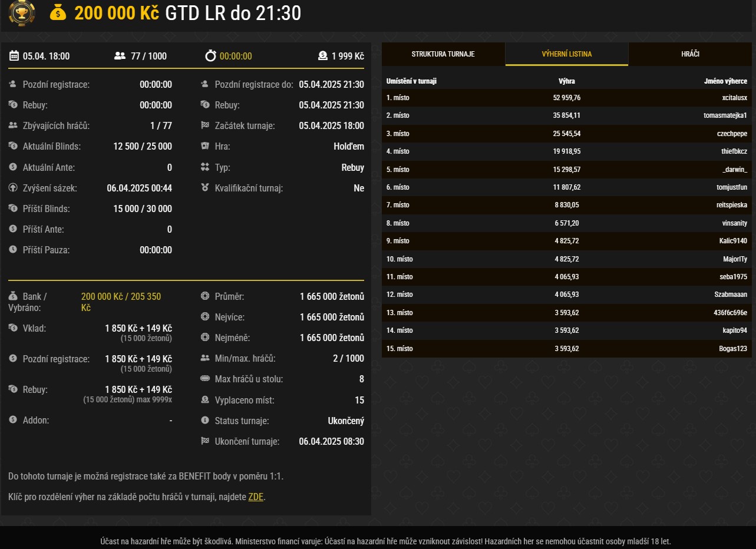
Task: Select the 2. místo row of tomasmatejka1
Action: pos(566,115)
